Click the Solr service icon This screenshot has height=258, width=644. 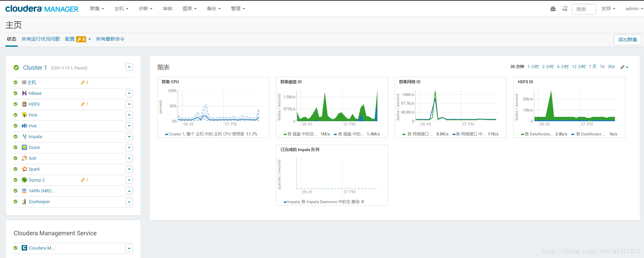pyautogui.click(x=24, y=158)
